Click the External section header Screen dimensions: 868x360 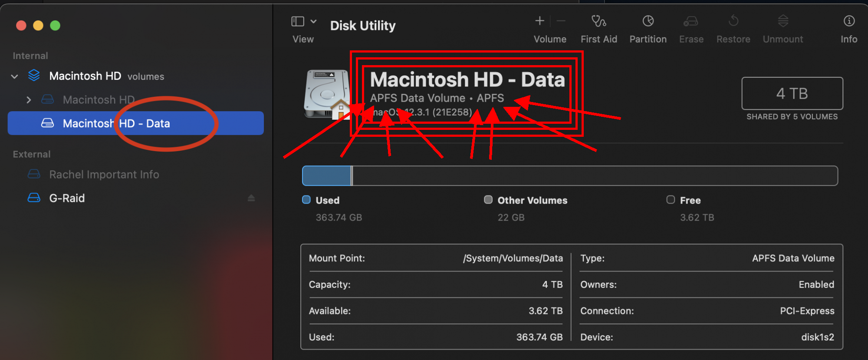(x=32, y=154)
